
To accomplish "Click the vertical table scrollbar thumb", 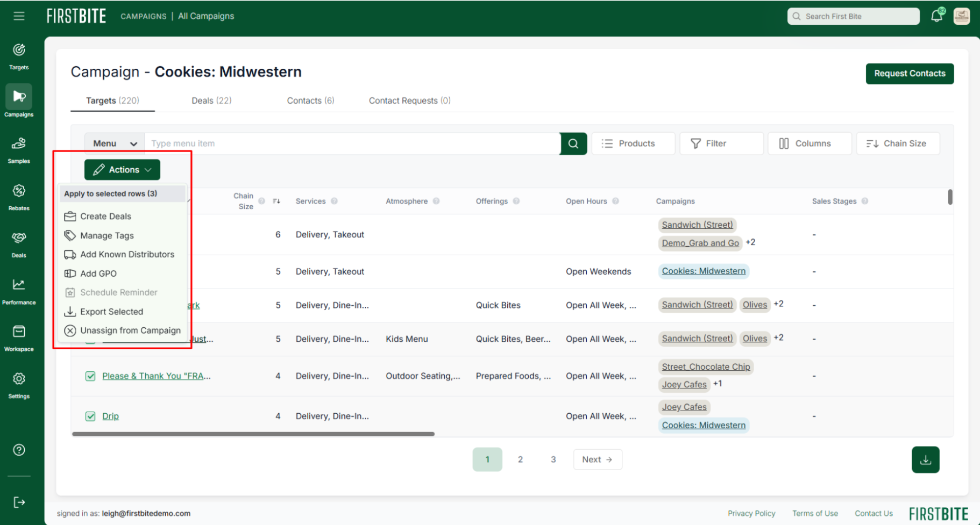I will point(950,197).
